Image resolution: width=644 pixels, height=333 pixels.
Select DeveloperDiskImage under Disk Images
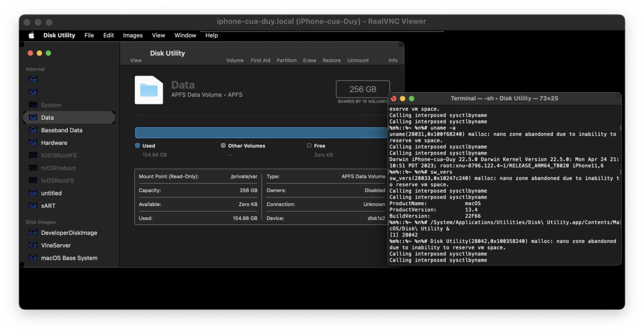pos(69,232)
